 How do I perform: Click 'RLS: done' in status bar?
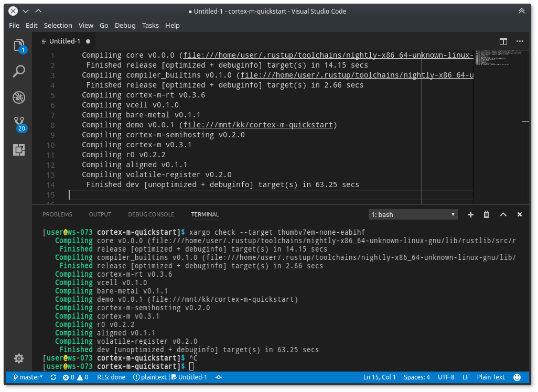tap(111, 377)
